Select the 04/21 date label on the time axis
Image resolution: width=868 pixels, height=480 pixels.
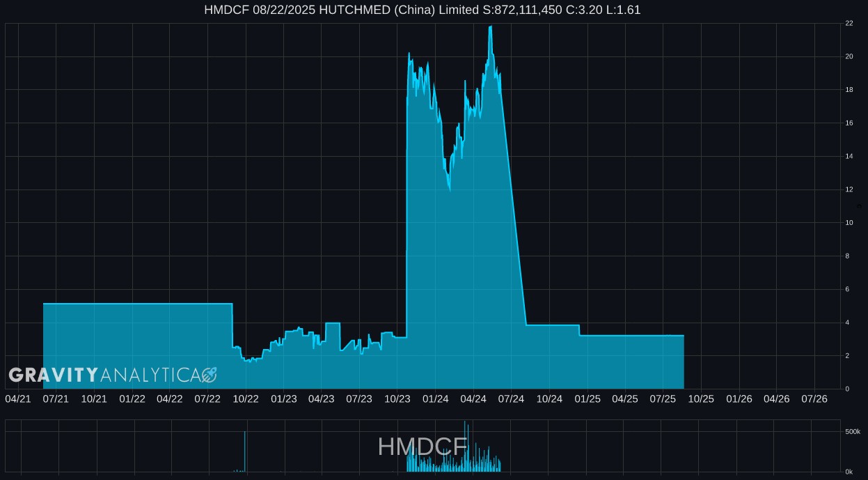[18, 398]
